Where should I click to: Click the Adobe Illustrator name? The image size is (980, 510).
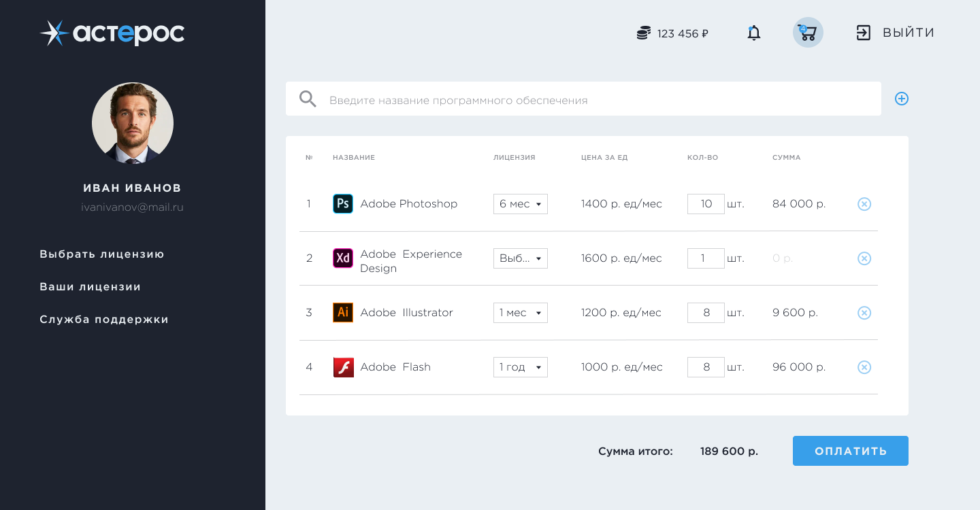406,313
